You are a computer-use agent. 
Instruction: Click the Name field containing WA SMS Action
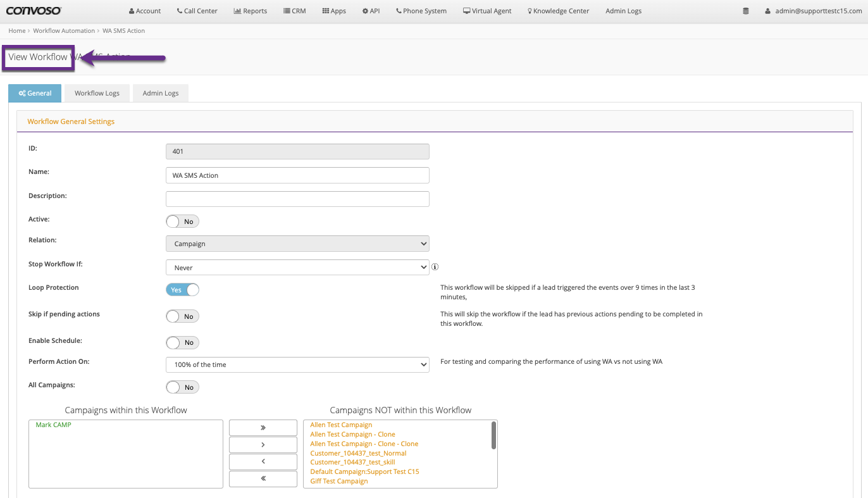point(297,175)
